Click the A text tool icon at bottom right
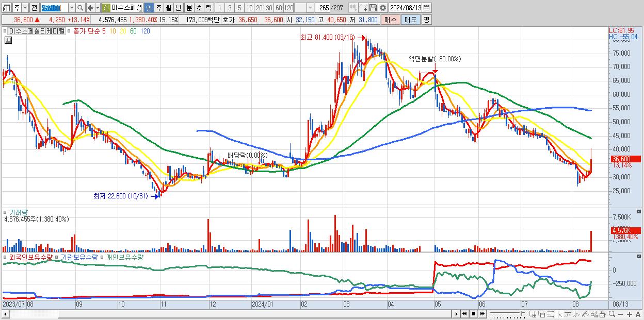Screen dimensions: 644x320 pos(638,314)
